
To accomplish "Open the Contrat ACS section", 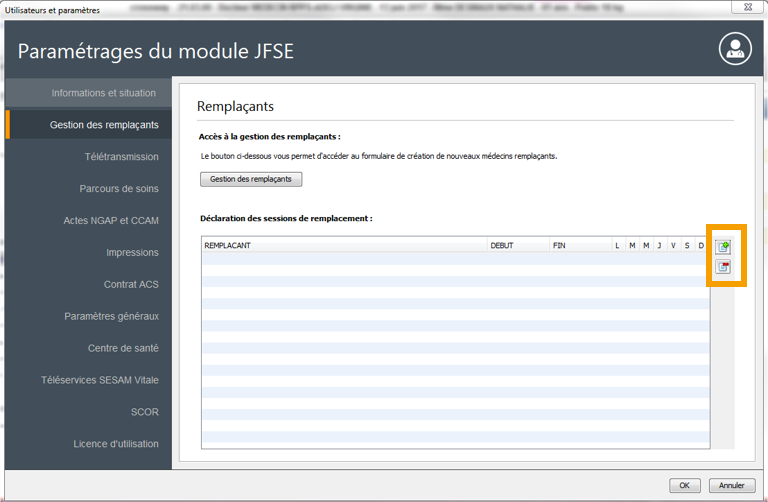I will click(x=89, y=284).
